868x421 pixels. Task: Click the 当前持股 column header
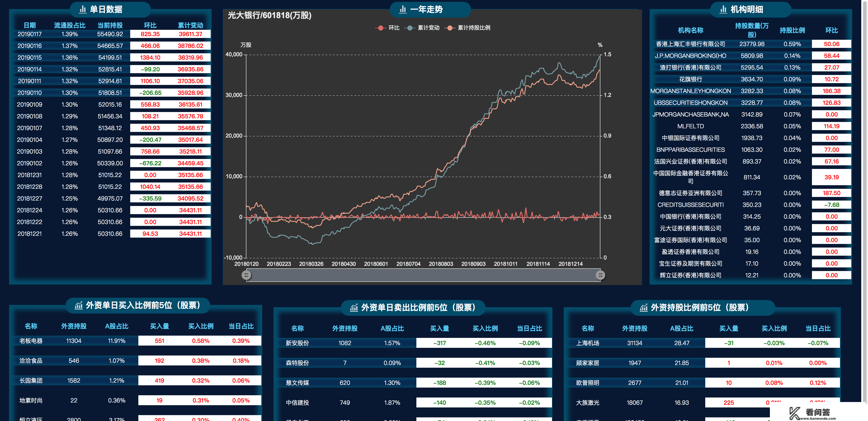(x=110, y=25)
